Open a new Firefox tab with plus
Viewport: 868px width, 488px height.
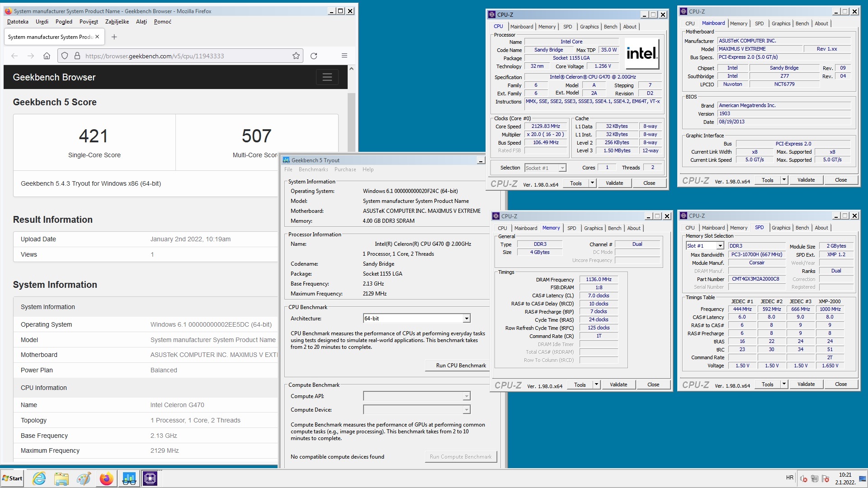click(114, 37)
